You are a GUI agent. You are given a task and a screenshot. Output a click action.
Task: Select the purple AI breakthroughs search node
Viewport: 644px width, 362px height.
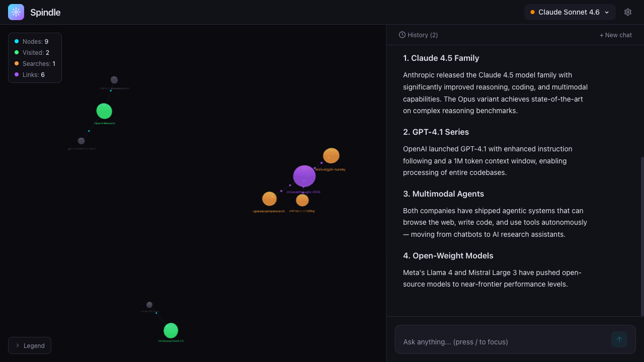tap(304, 176)
